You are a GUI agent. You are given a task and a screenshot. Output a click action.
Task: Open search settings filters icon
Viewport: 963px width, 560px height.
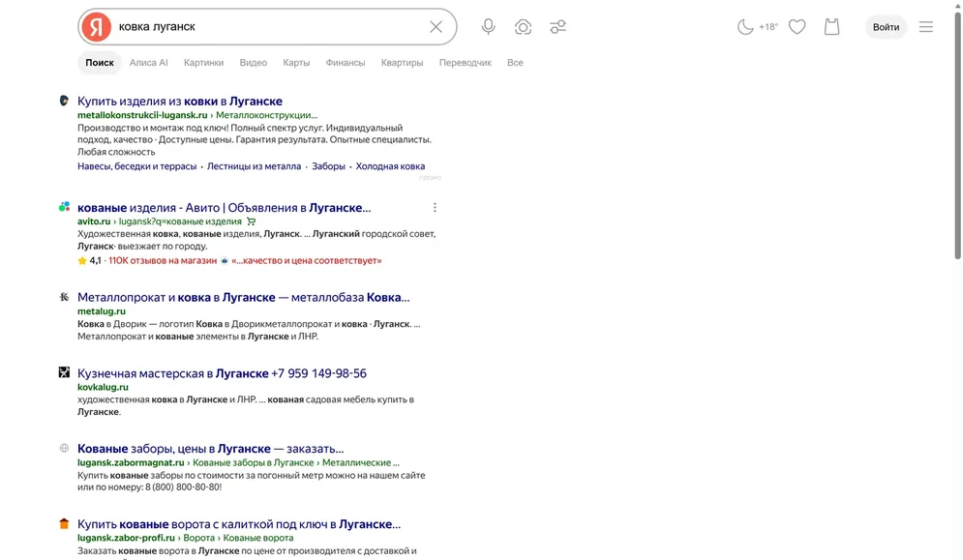tap(557, 27)
